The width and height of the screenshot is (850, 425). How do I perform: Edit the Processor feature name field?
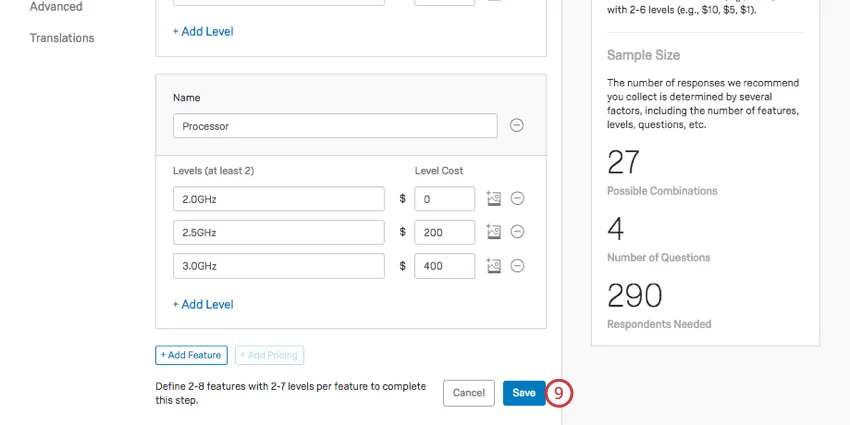coord(335,126)
